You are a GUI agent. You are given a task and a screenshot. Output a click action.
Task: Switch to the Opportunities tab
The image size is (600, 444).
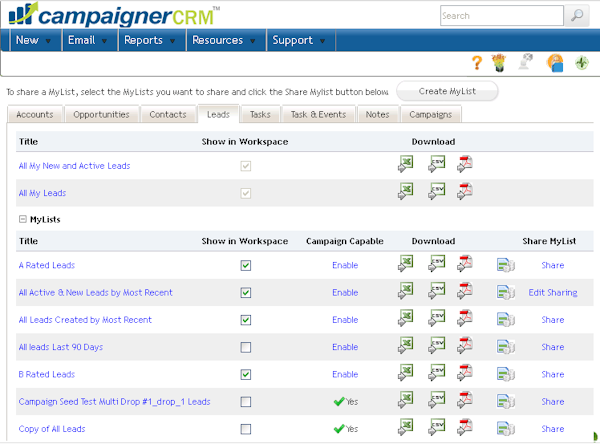101,115
